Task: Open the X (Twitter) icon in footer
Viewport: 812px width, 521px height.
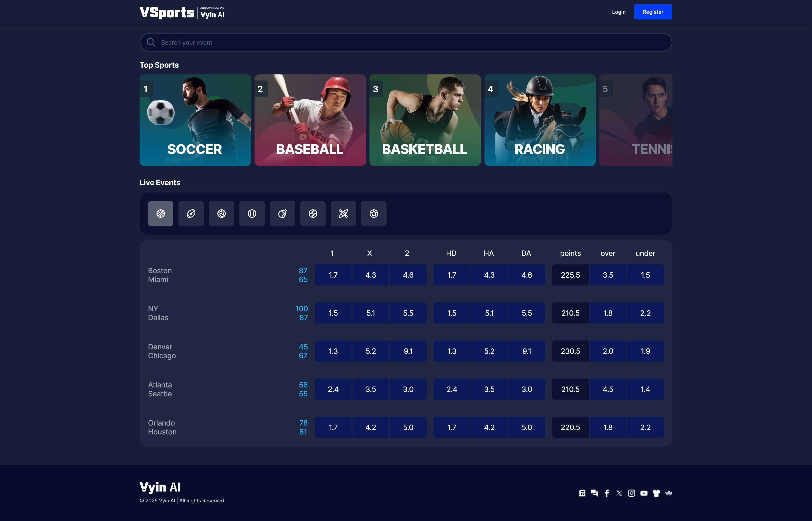Action: 619,493
